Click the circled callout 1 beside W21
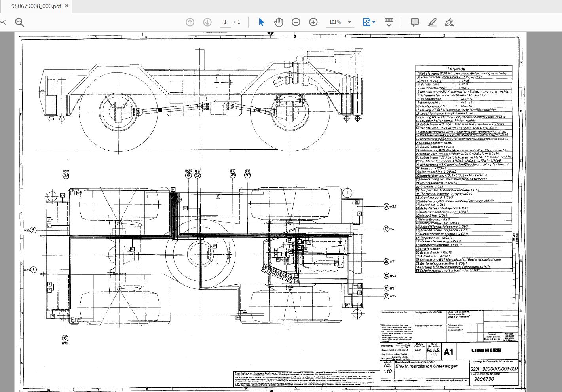Screen dimensions: 562x392 point(33,270)
